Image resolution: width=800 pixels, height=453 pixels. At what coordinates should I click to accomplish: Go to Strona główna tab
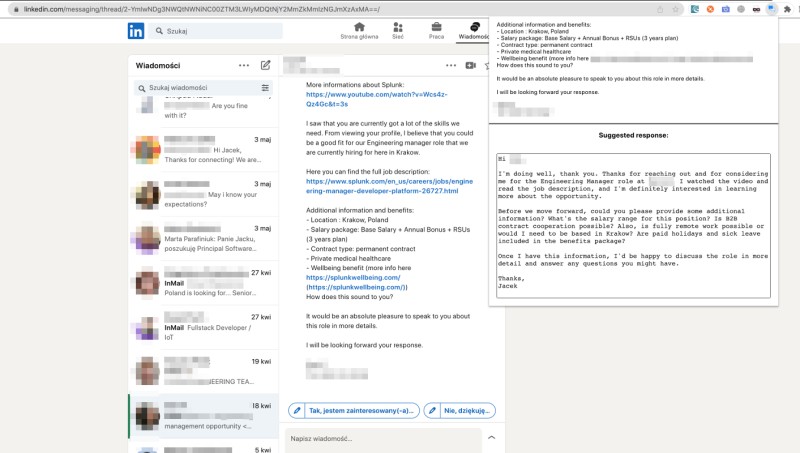[359, 31]
